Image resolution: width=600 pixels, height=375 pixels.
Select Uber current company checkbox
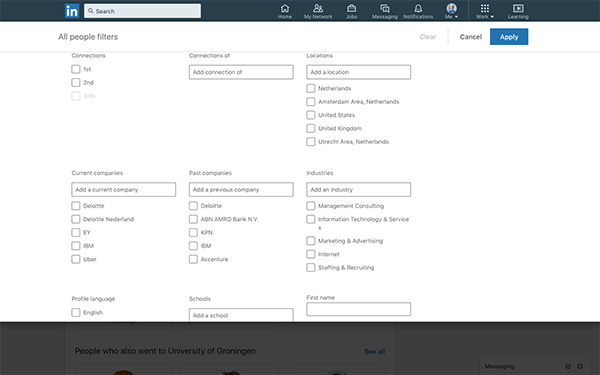coord(76,259)
